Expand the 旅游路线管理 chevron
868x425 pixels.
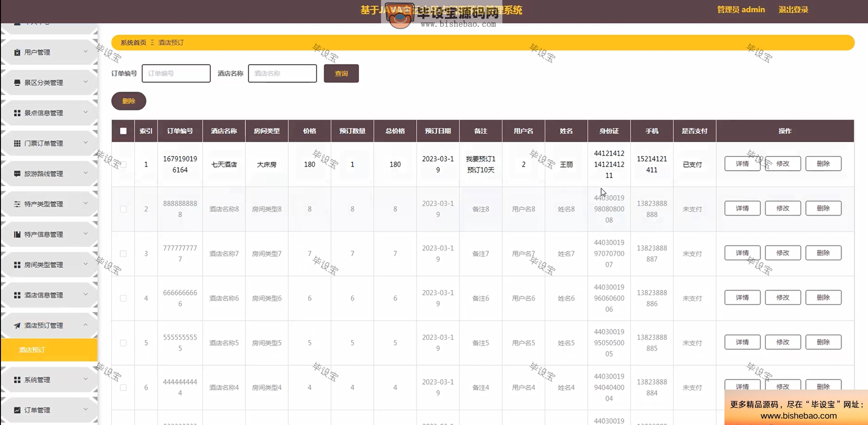coord(86,173)
